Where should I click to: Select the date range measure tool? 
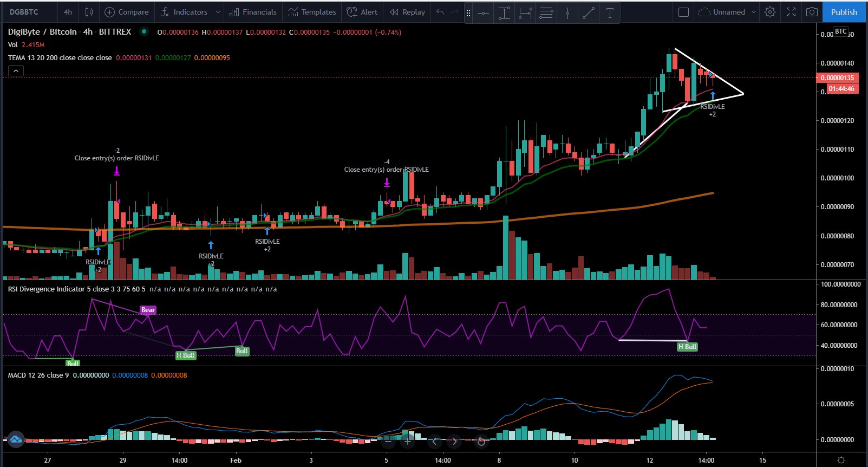pos(525,12)
